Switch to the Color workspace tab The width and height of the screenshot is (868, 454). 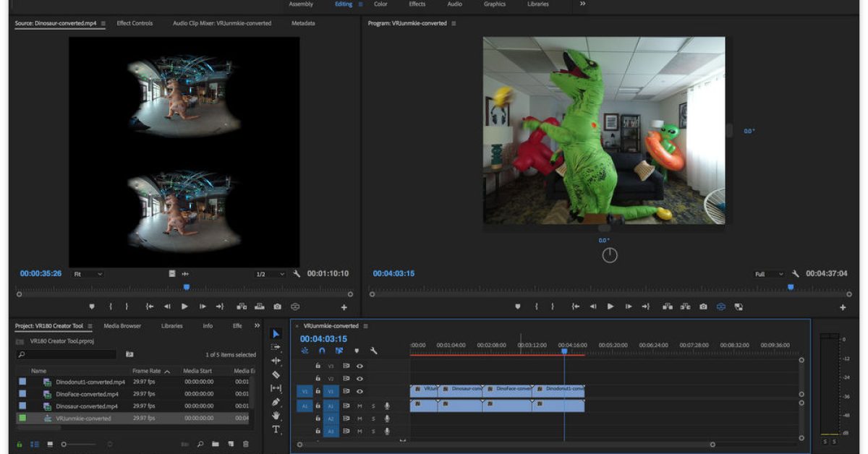tap(380, 4)
